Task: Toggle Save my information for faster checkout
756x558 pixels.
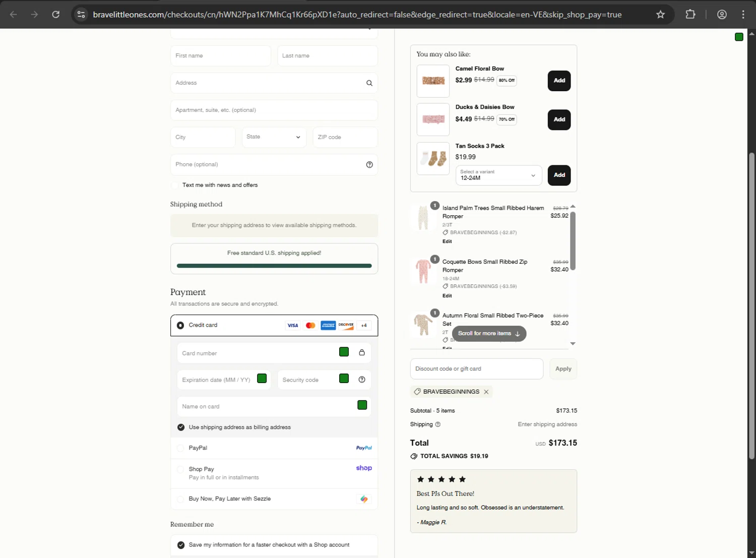Action: [x=181, y=545]
